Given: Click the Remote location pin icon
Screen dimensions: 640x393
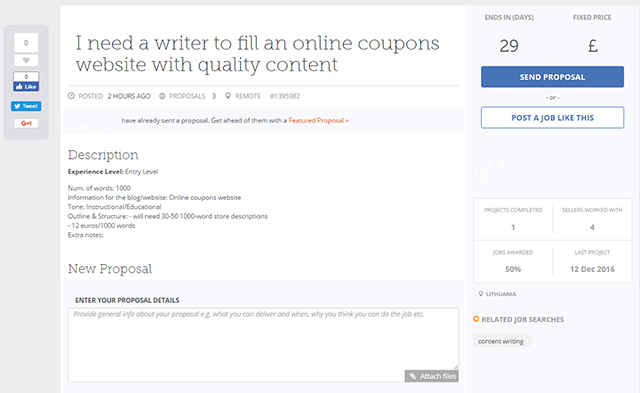Looking at the screenshot, I should (x=228, y=96).
